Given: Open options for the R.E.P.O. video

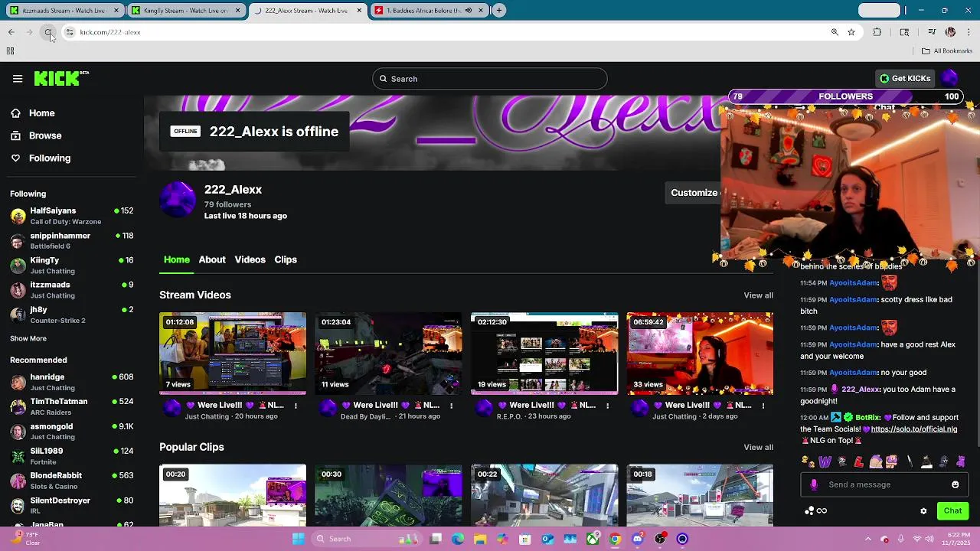Looking at the screenshot, I should [x=608, y=406].
